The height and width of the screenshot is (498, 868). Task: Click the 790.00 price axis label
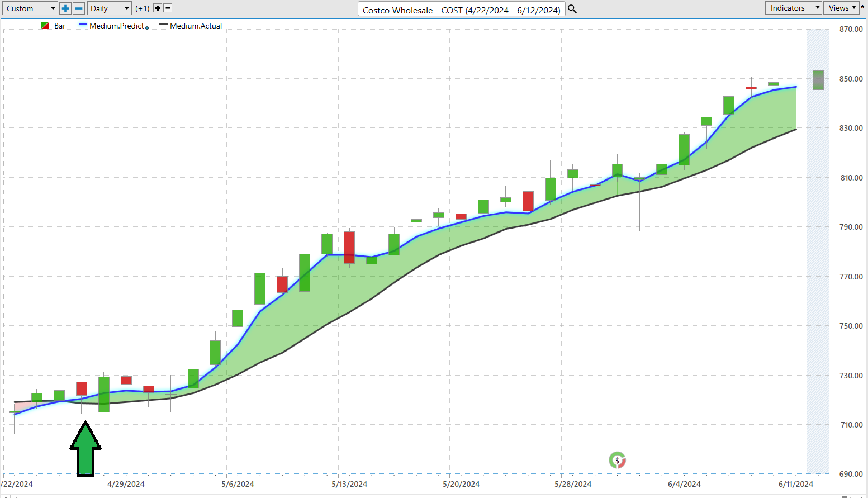click(851, 227)
